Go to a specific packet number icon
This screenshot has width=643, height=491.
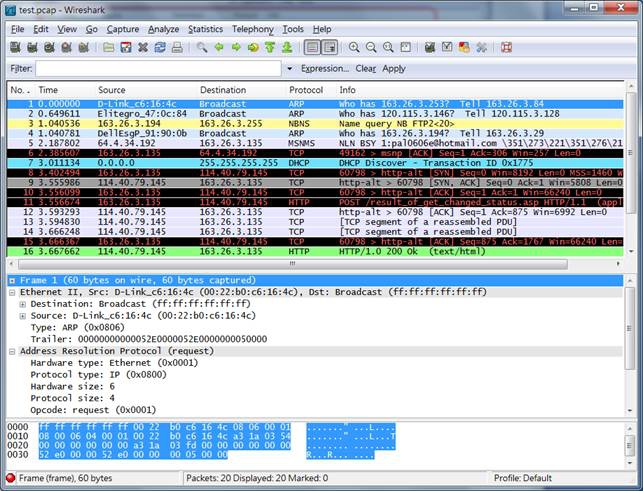tap(253, 48)
